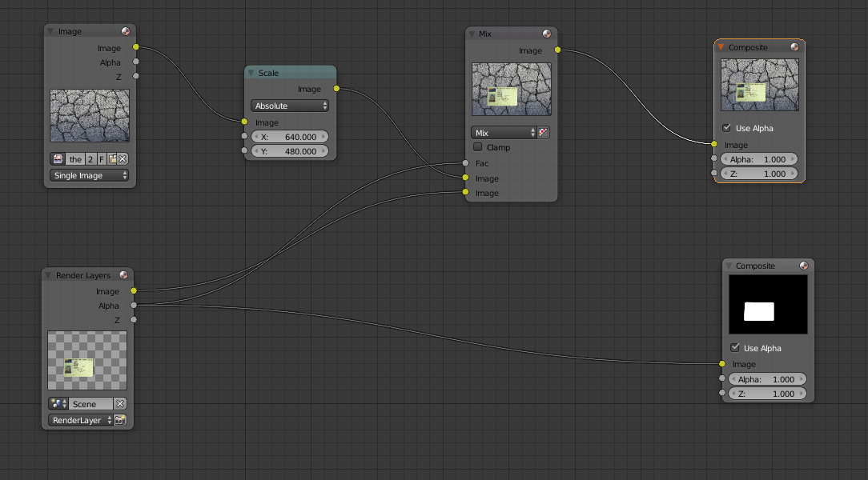Click second Image input socket of Mix node
Viewport: 868px width, 480px height.
coord(465,192)
